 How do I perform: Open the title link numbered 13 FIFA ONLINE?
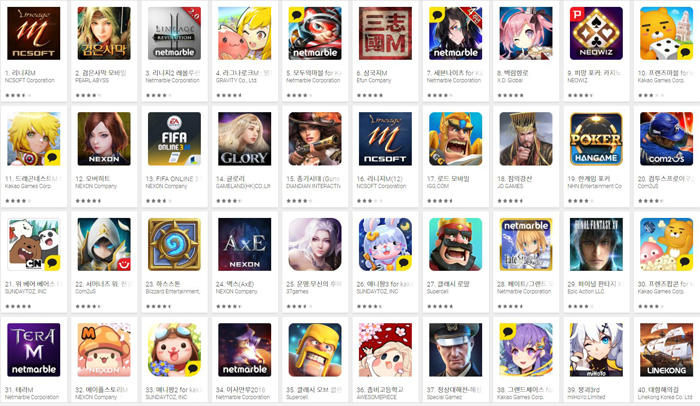click(173, 179)
